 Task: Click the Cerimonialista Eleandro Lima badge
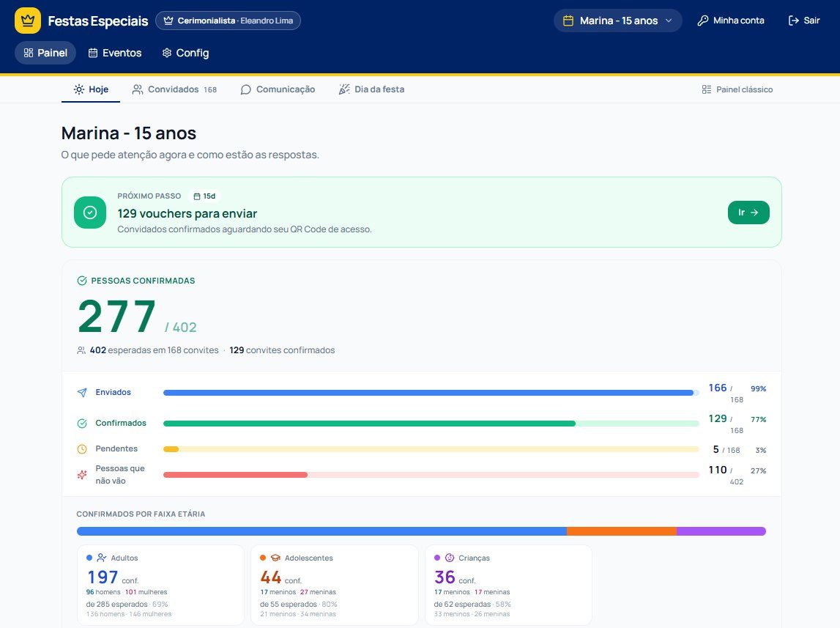pos(228,21)
